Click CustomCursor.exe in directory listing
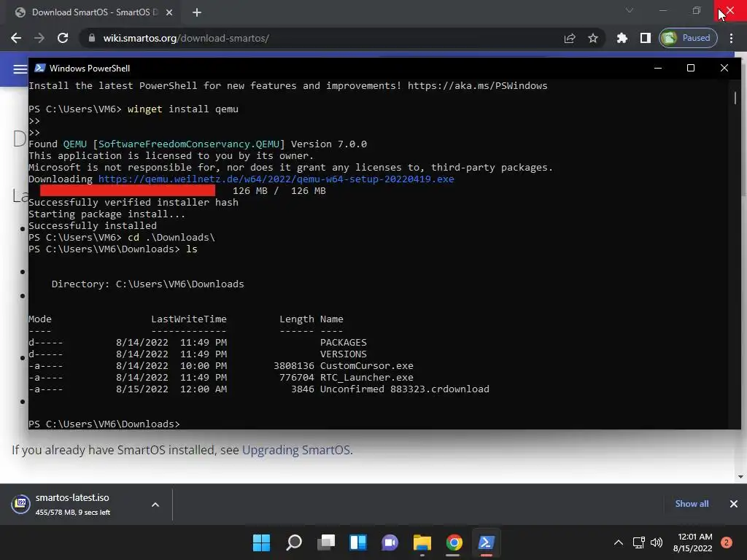The image size is (747, 560). click(x=367, y=366)
